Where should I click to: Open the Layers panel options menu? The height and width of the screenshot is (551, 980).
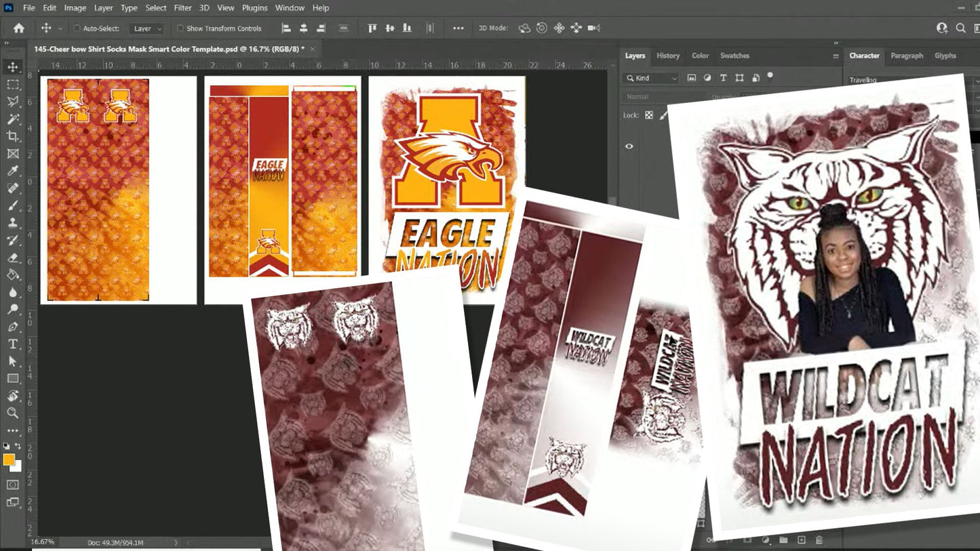836,56
